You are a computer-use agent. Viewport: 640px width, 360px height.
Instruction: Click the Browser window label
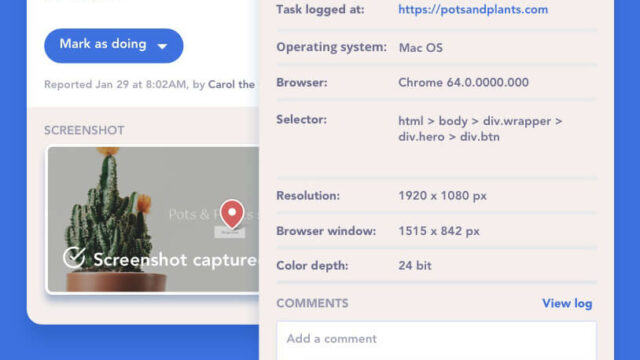coord(326,231)
